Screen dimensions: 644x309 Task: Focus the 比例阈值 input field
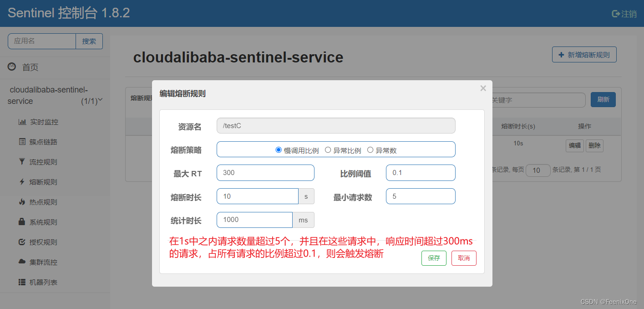click(421, 173)
